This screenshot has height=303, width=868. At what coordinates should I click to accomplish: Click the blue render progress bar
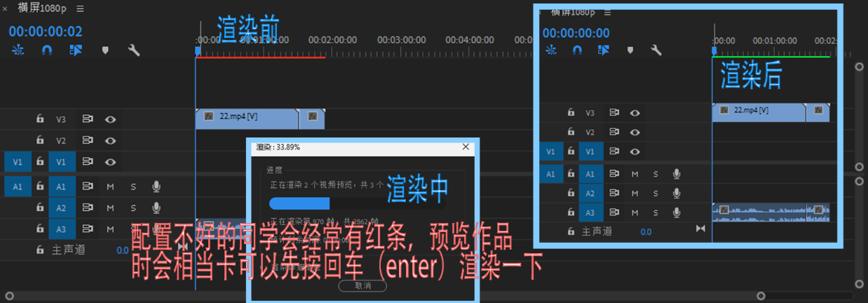click(299, 203)
